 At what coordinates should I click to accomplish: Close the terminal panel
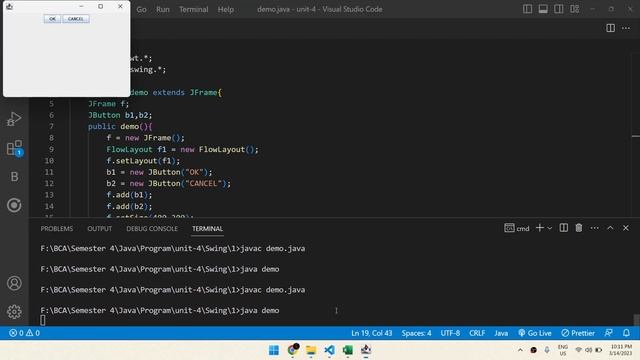[626, 228]
